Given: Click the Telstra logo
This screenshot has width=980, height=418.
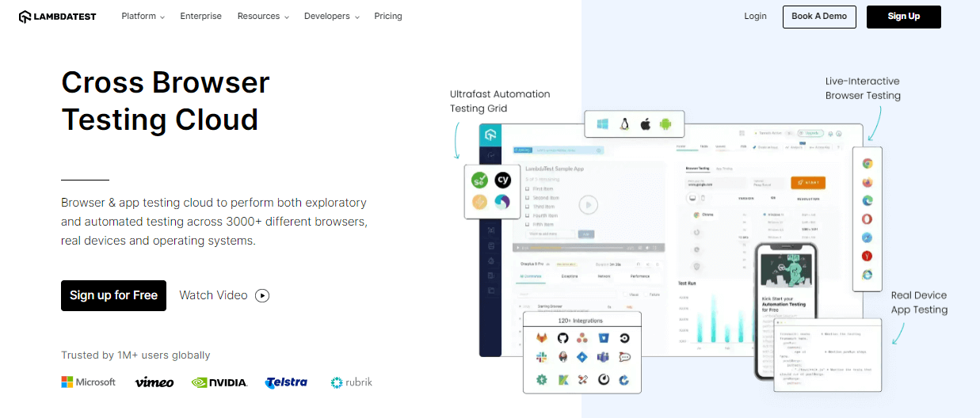Looking at the screenshot, I should click(287, 382).
